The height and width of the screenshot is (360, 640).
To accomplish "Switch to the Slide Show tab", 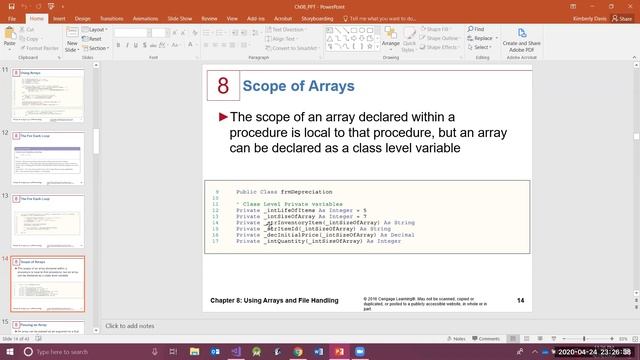I will 180,19.
